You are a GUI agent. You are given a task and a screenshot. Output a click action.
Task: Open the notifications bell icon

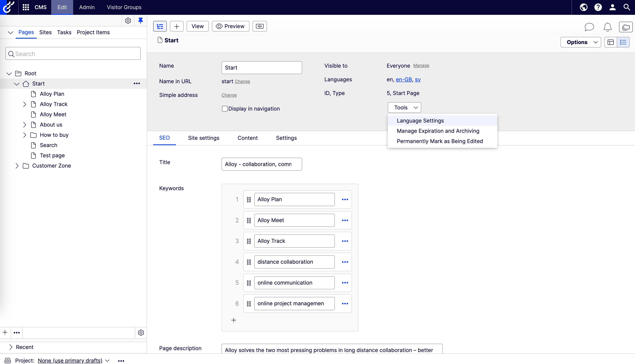(x=607, y=27)
